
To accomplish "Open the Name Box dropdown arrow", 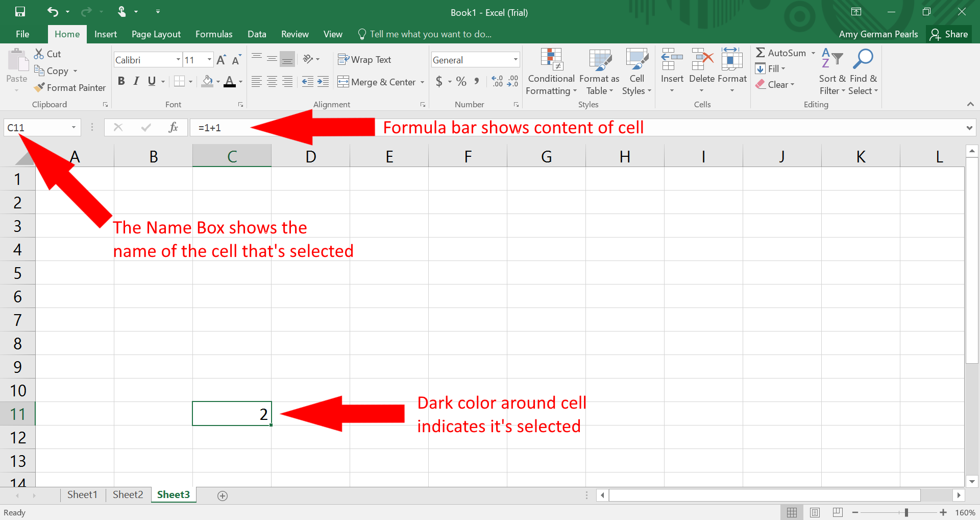I will 73,127.
